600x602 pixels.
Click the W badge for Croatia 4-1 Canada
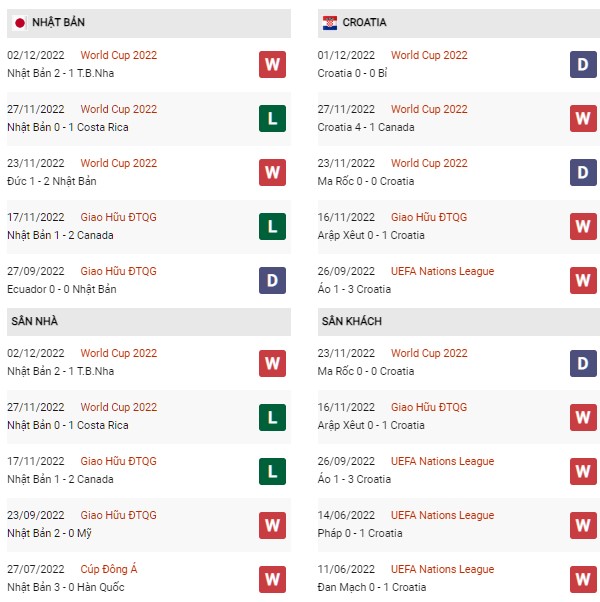click(x=583, y=119)
